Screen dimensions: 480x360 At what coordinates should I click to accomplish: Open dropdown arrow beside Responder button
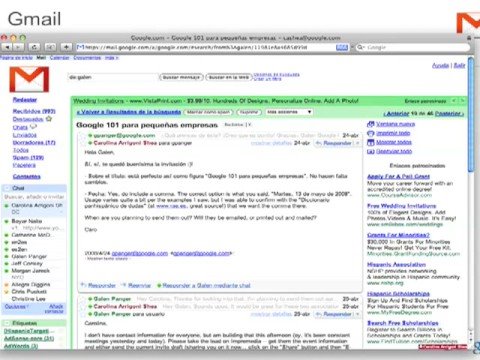(358, 143)
